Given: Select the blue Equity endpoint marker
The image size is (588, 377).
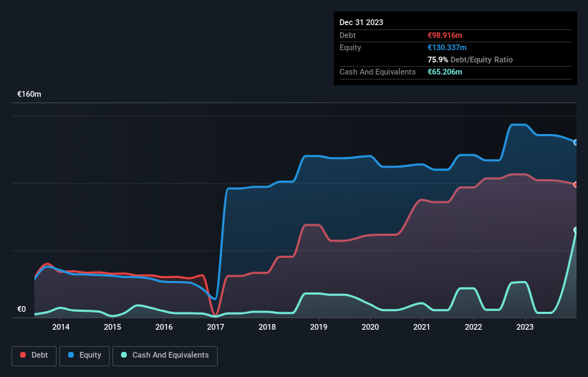Looking at the screenshot, I should click(x=576, y=143).
